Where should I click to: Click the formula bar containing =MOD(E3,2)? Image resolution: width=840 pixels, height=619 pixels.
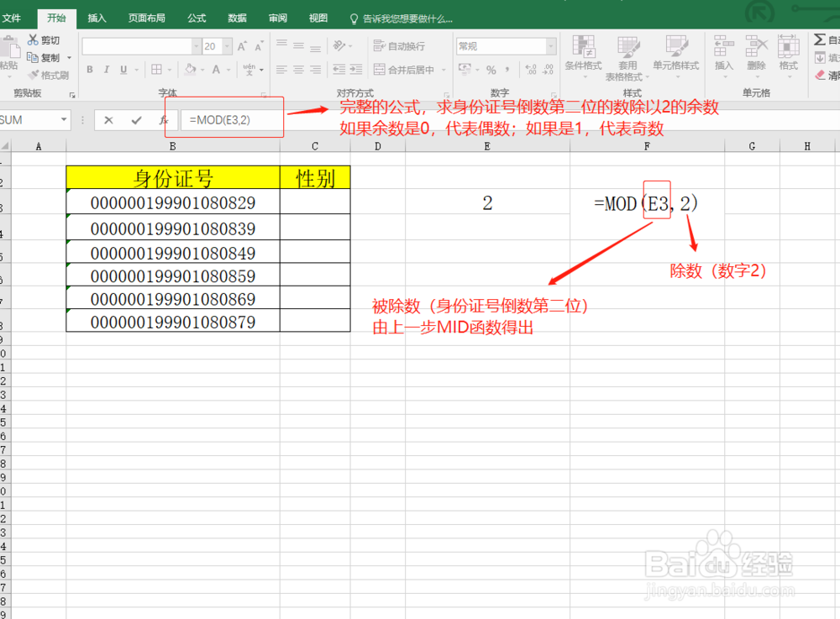pyautogui.click(x=509, y=120)
